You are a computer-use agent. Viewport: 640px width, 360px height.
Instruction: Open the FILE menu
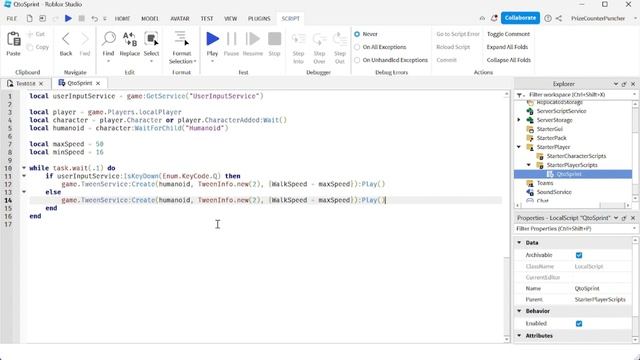[12, 19]
